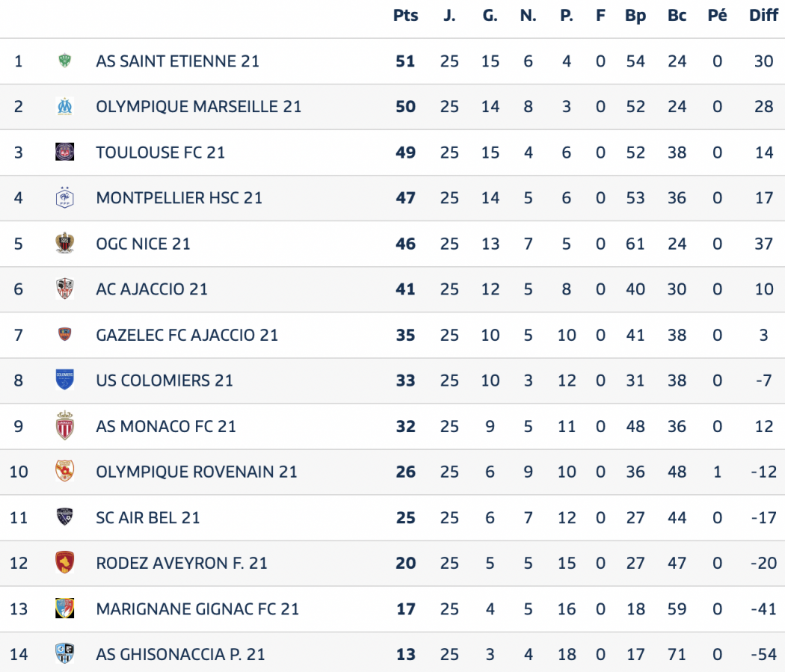Open AS Ghisonaccia P. 21 team link

pyautogui.click(x=181, y=655)
